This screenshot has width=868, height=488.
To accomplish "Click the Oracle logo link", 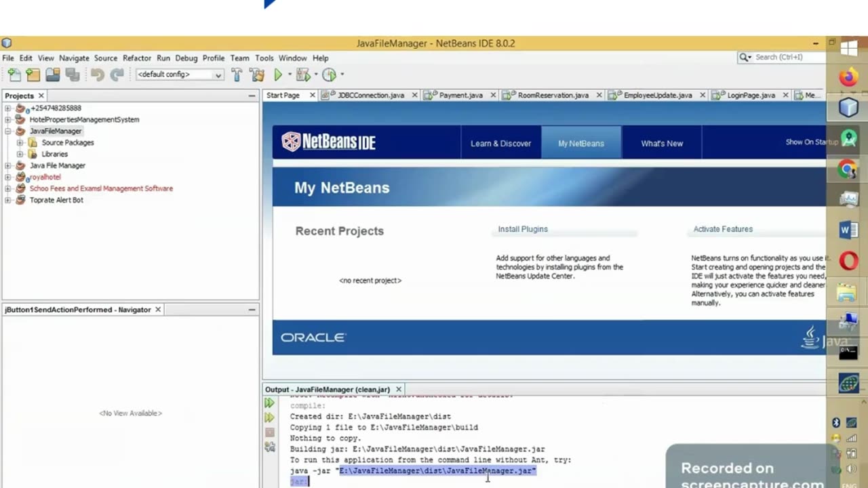I will tap(313, 338).
